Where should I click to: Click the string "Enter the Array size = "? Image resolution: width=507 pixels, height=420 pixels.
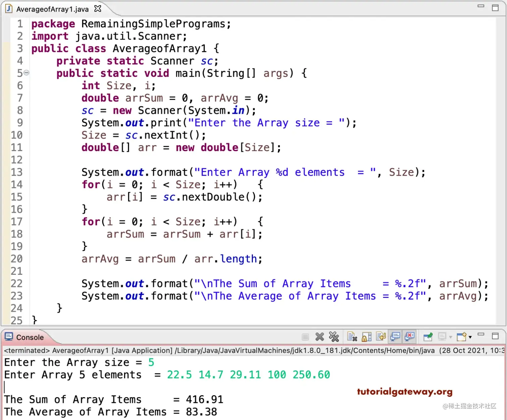pyautogui.click(x=267, y=123)
